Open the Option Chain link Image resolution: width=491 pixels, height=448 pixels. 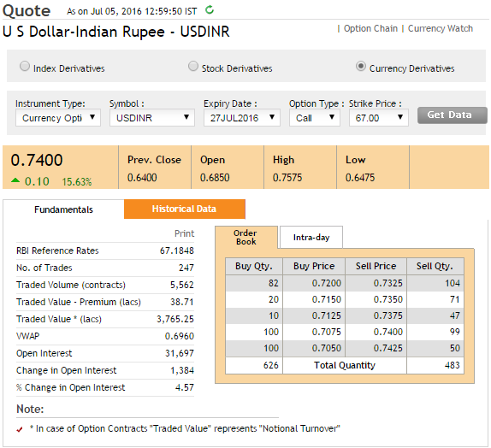point(370,28)
